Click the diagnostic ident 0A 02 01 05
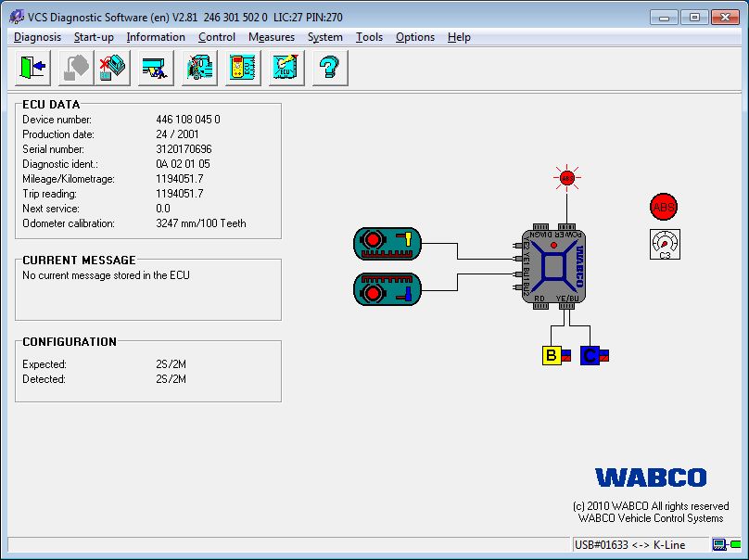 (183, 164)
